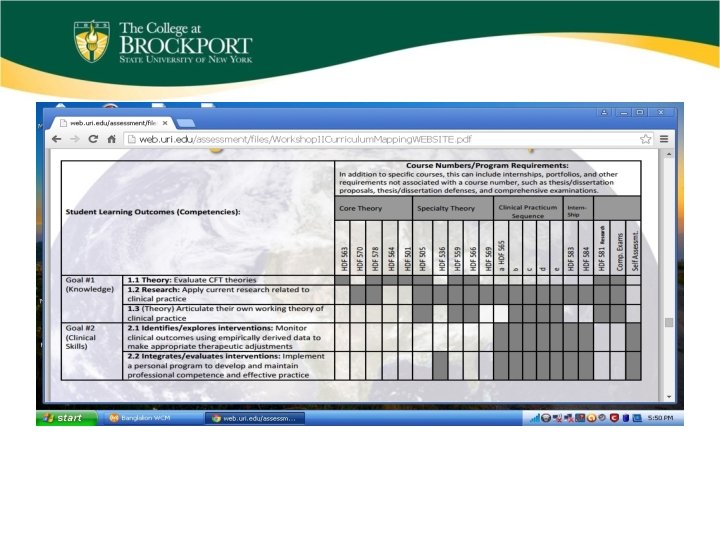
Task: Click the browser Forward arrow
Action: click(74, 139)
